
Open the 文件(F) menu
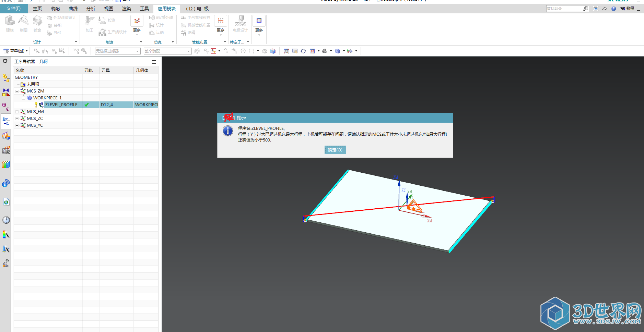tap(14, 9)
